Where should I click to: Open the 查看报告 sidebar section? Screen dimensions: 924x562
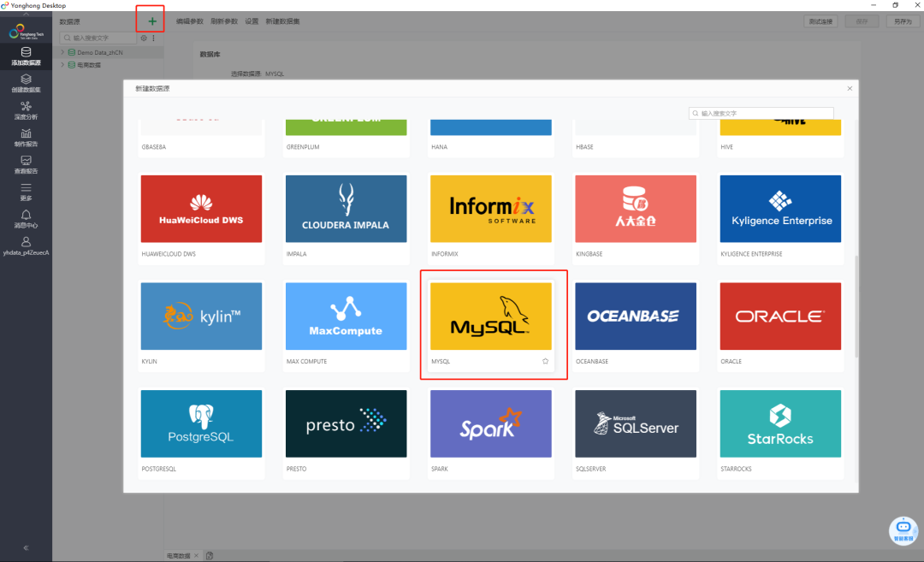(26, 165)
